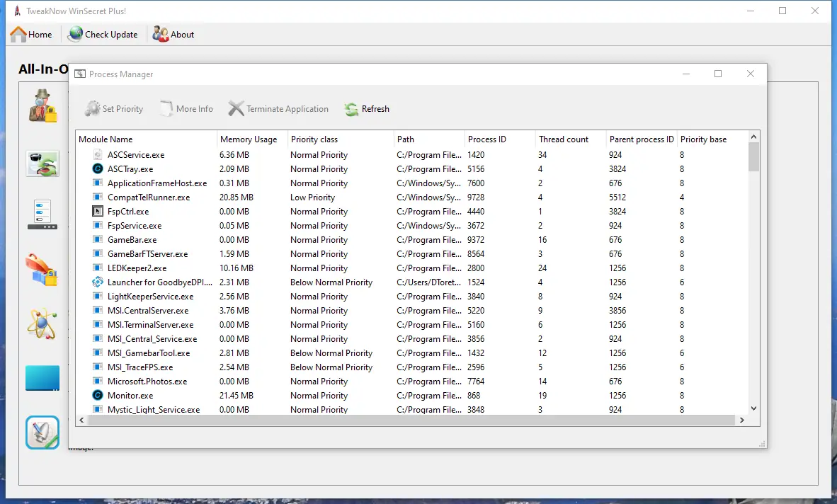Click thread count 34 cell
The image size is (837, 504).
coord(542,154)
